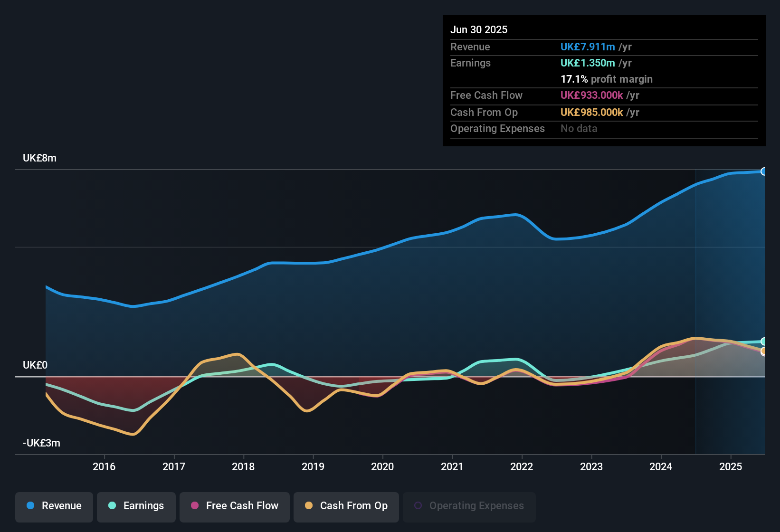Click the No data label under Operating Expenses
780x532 pixels.
pyautogui.click(x=579, y=128)
